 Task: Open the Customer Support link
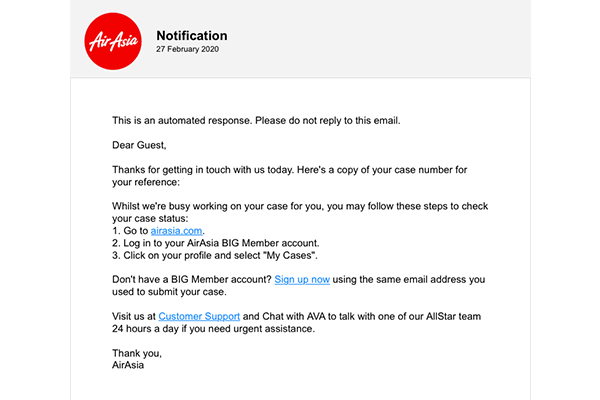pyautogui.click(x=199, y=316)
